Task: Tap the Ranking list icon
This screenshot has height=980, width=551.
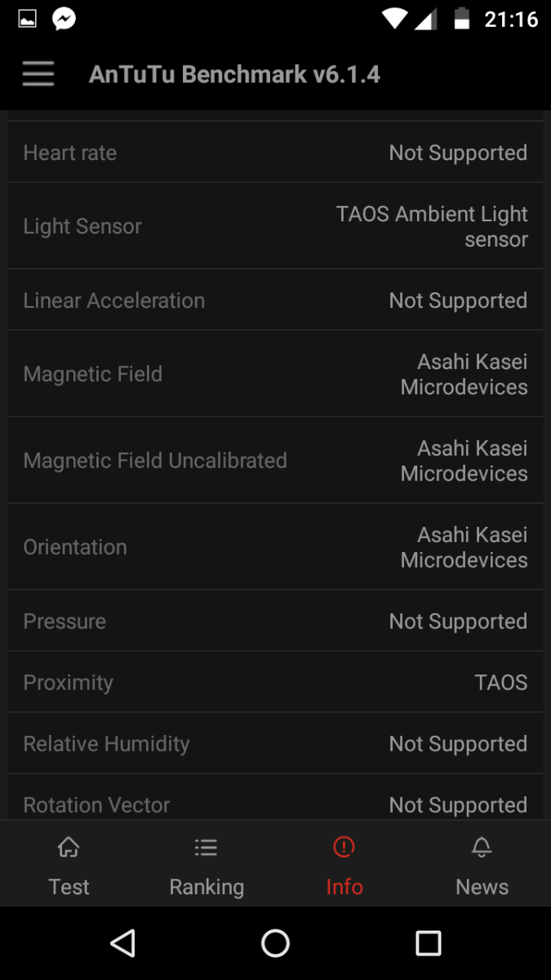Action: click(206, 848)
